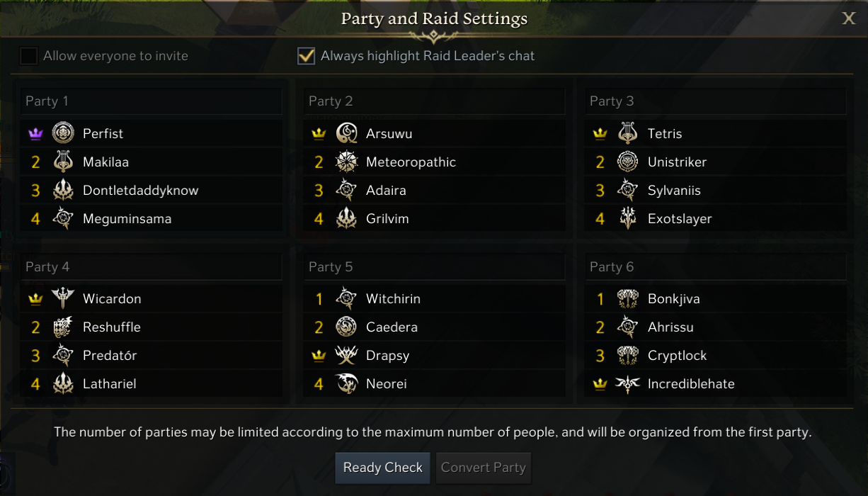Select Dontletdaddyknow in the Party 1 list
This screenshot has width=868, height=496.
(140, 191)
